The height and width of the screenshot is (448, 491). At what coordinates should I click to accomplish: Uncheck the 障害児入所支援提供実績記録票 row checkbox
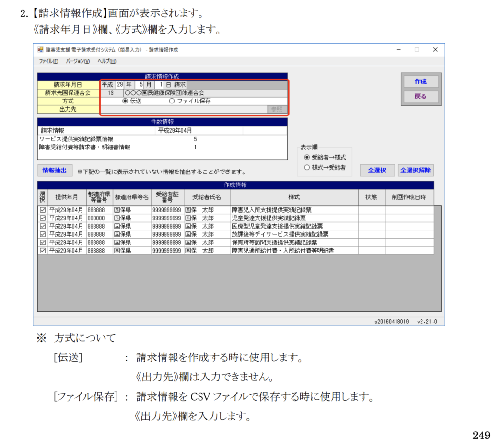tap(43, 210)
